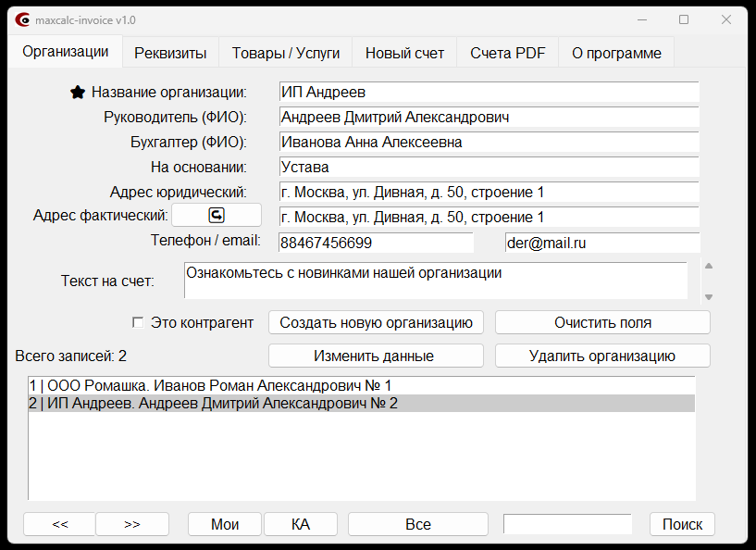Screen dimensions: 756x550
Task: Show all records with Все button
Action: pos(418,524)
